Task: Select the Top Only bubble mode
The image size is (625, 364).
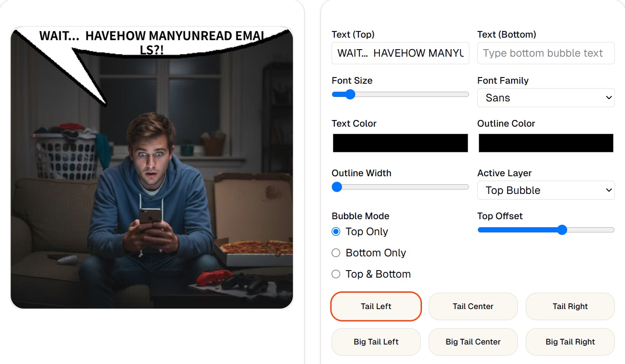Action: point(336,232)
